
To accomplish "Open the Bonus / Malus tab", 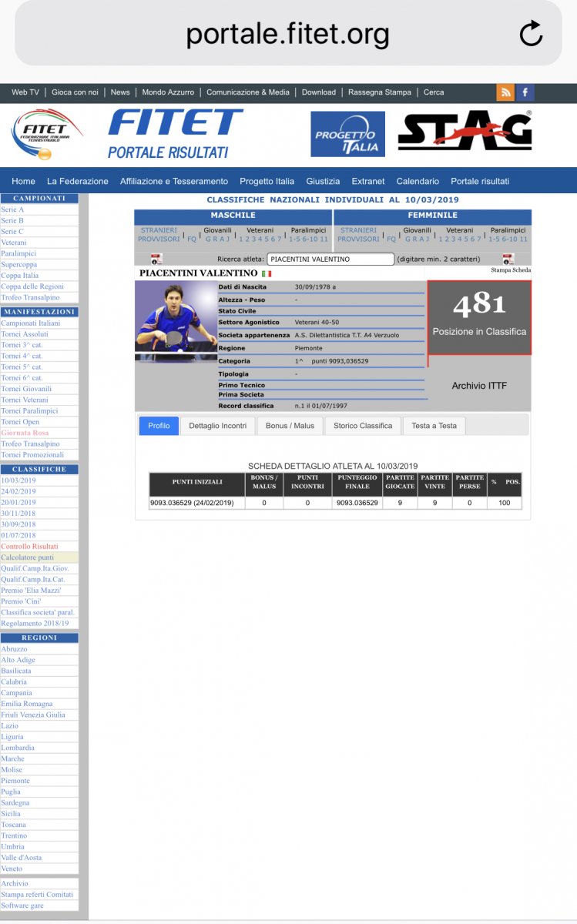I will [289, 426].
